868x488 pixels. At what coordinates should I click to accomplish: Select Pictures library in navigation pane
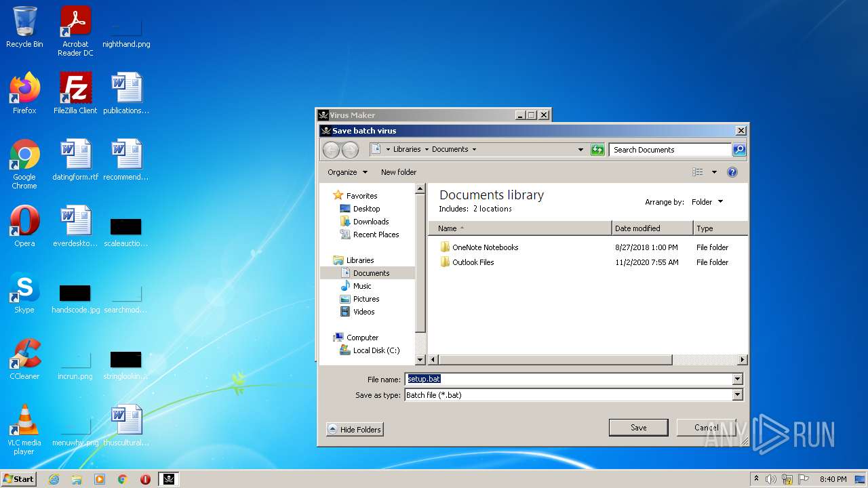pos(366,299)
